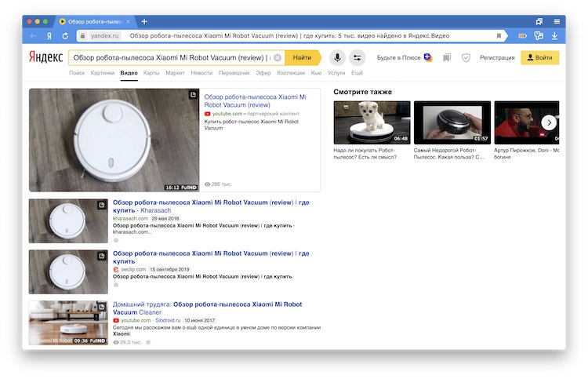This screenshot has width=588, height=379.
Task: Open the Эфир tab
Action: pos(263,73)
